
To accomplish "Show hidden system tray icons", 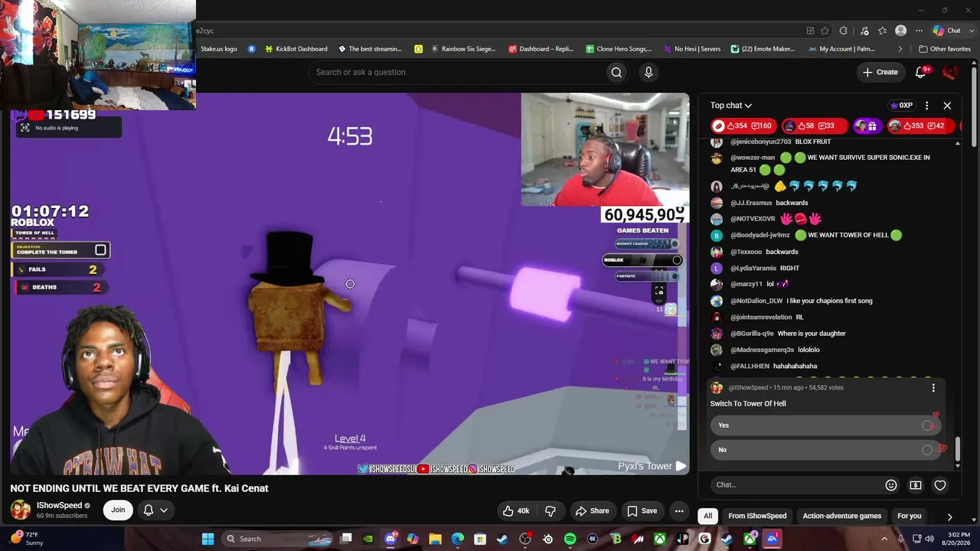I will (x=884, y=539).
